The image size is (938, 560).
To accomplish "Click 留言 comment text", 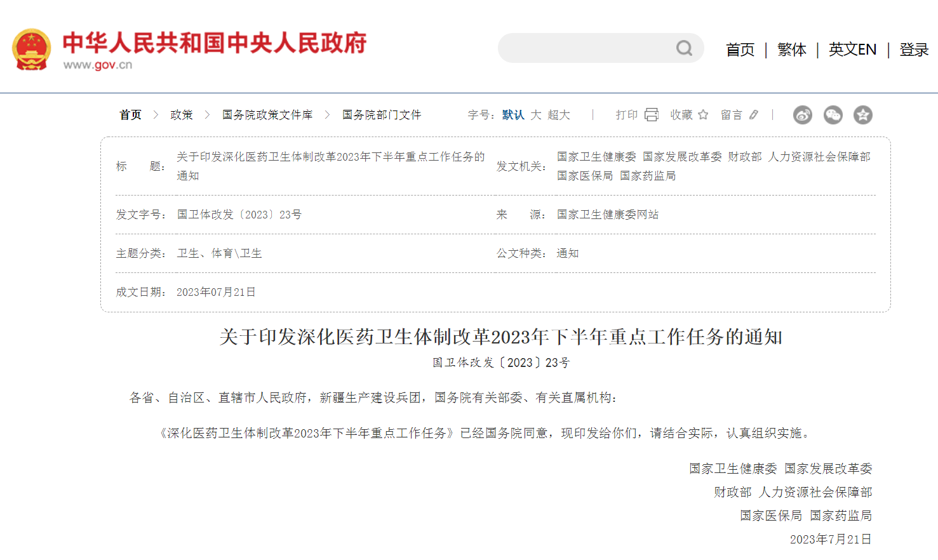I will click(x=731, y=115).
